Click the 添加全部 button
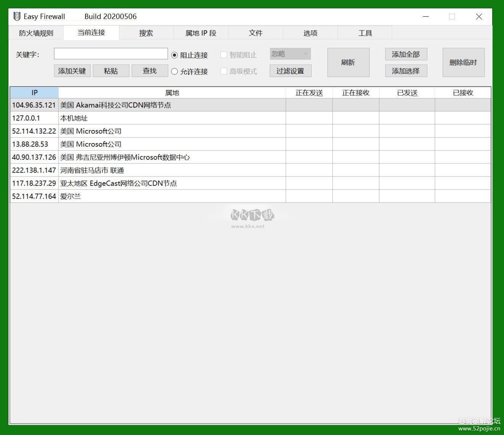The image size is (504, 435). (x=406, y=54)
